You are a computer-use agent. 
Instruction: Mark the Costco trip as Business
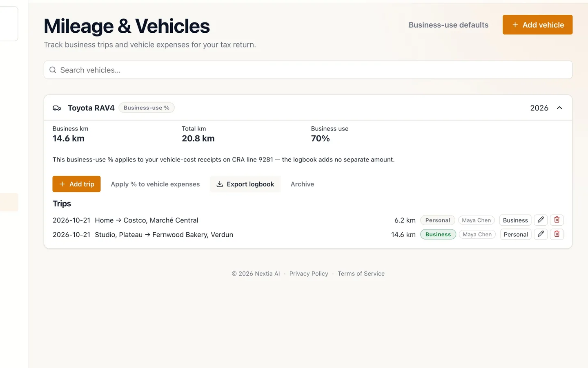tap(515, 220)
